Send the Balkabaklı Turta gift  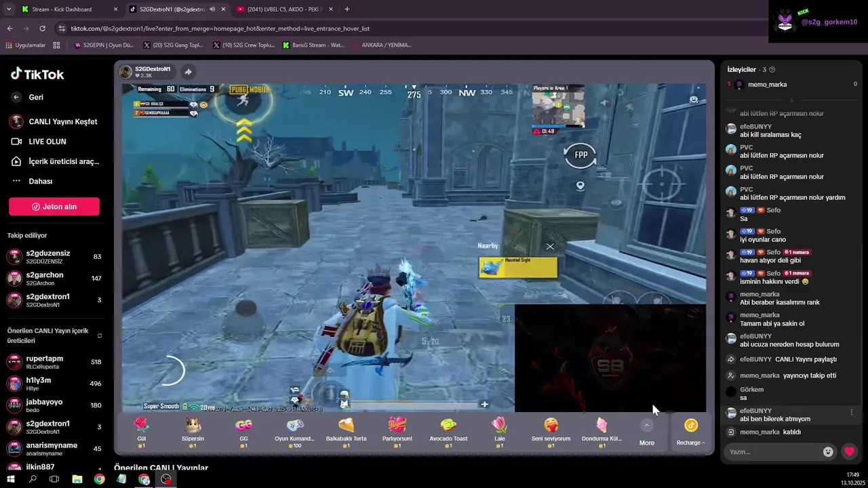click(x=346, y=432)
